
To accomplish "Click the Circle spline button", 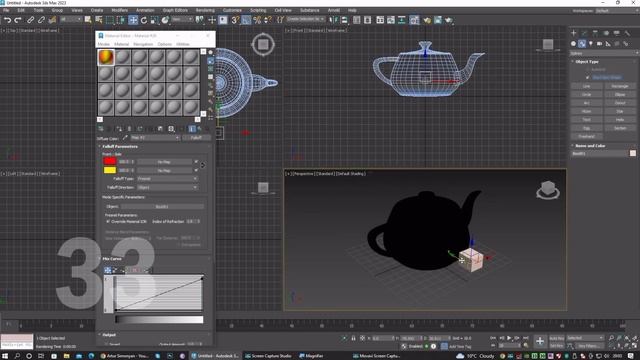I will click(587, 94).
